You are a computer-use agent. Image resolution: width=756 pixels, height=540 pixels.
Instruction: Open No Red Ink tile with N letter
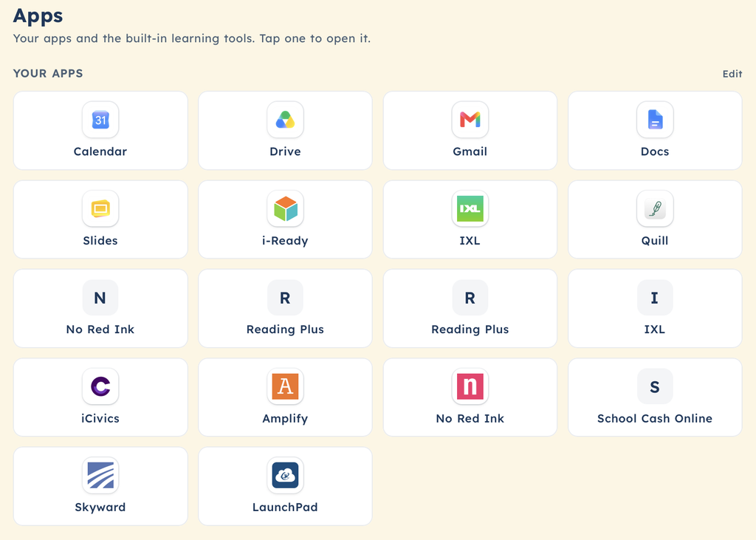coord(100,308)
